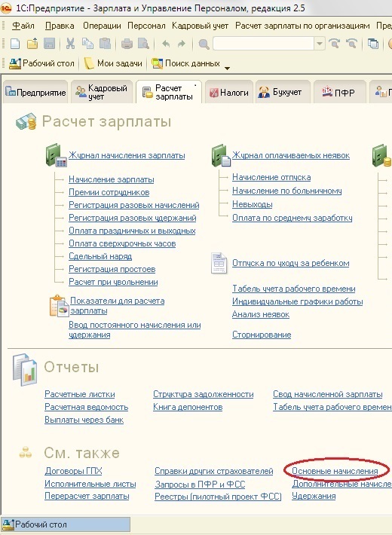Viewport: 392px width, 535px height.
Task: Click the New document toolbar icon
Action: pyautogui.click(x=15, y=44)
